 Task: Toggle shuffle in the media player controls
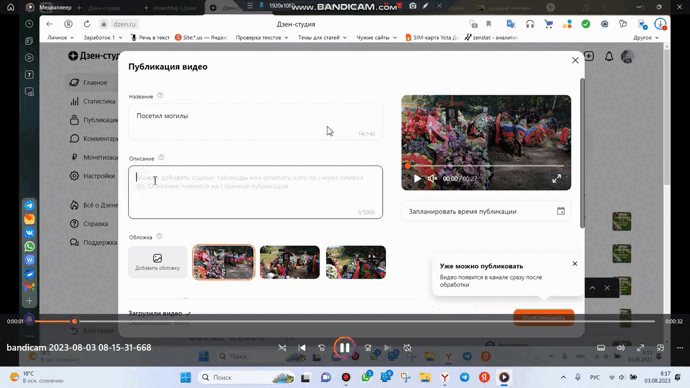282,348
